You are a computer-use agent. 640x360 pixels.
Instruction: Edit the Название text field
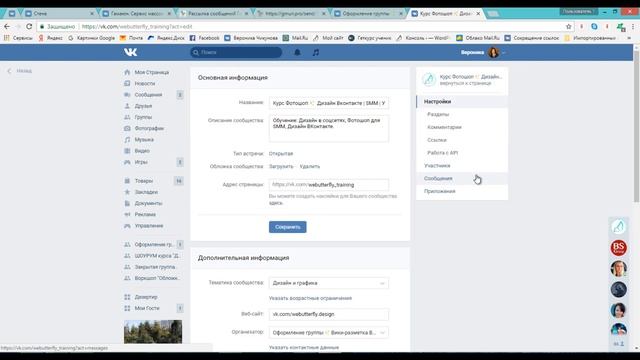329,103
